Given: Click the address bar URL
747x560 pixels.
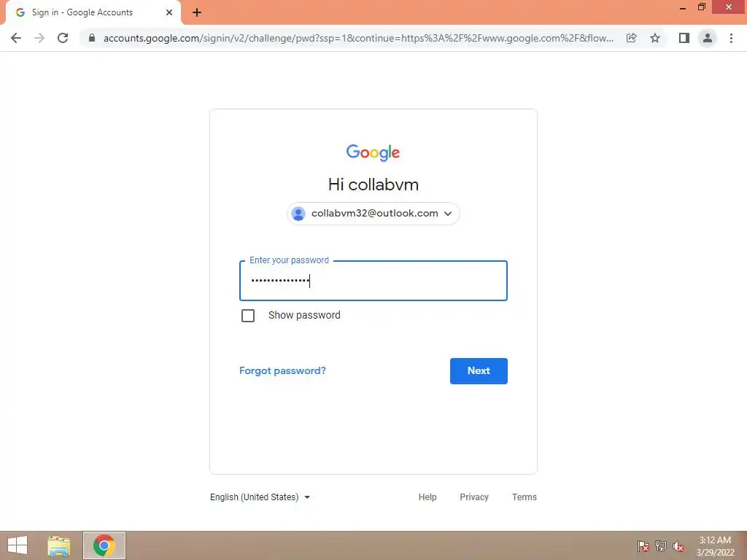Looking at the screenshot, I should click(358, 38).
